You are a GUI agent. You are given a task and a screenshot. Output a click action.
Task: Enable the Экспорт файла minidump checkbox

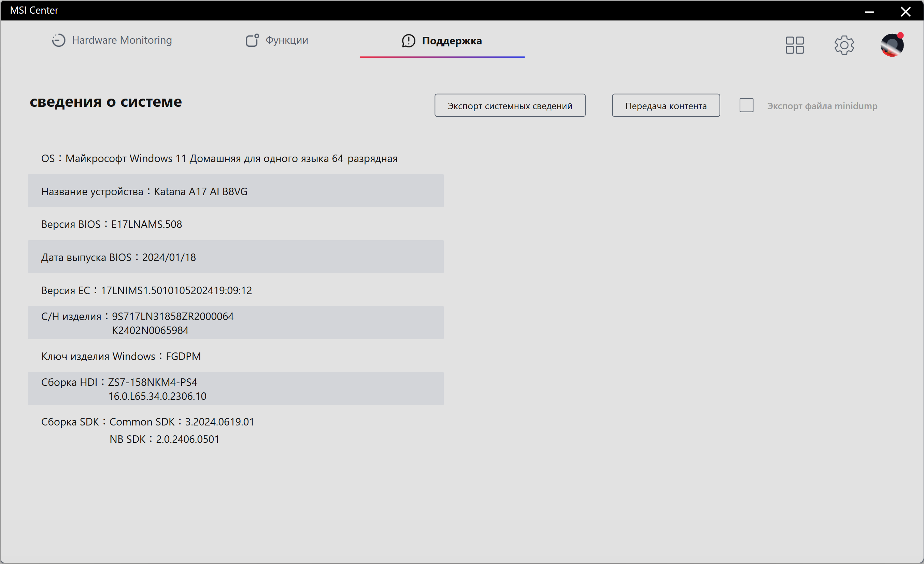pos(746,105)
